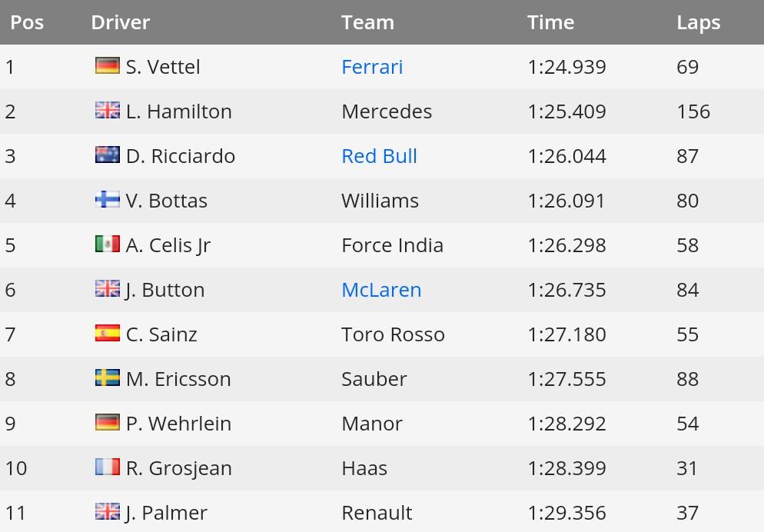This screenshot has height=532, width=764.
Task: Click the Australian flag beside D. Ricciardo
Action: (x=107, y=155)
